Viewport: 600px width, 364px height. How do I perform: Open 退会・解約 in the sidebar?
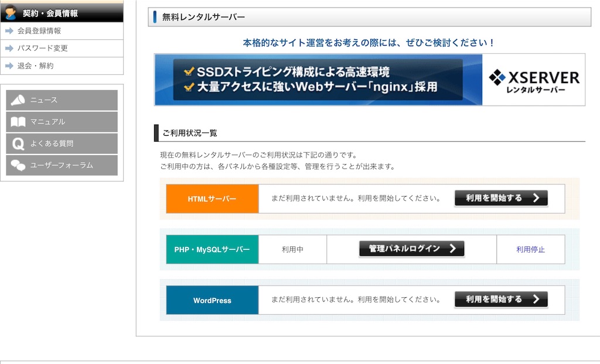click(35, 66)
